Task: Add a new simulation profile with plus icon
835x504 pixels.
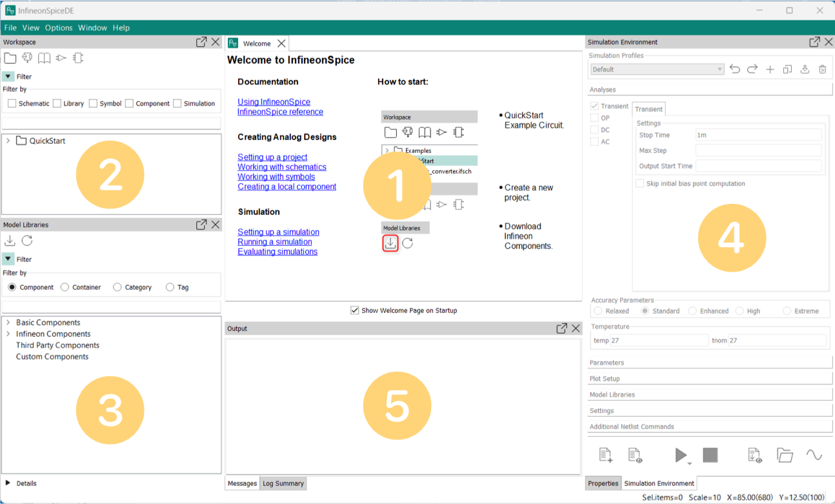Action: pos(770,70)
